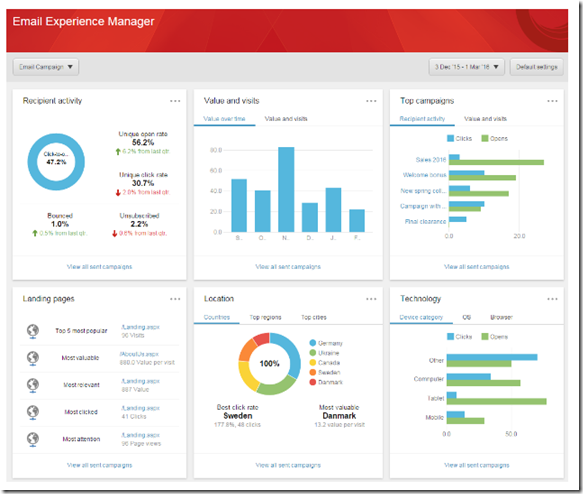Switch to Value and visits tab in chart panel

[286, 119]
